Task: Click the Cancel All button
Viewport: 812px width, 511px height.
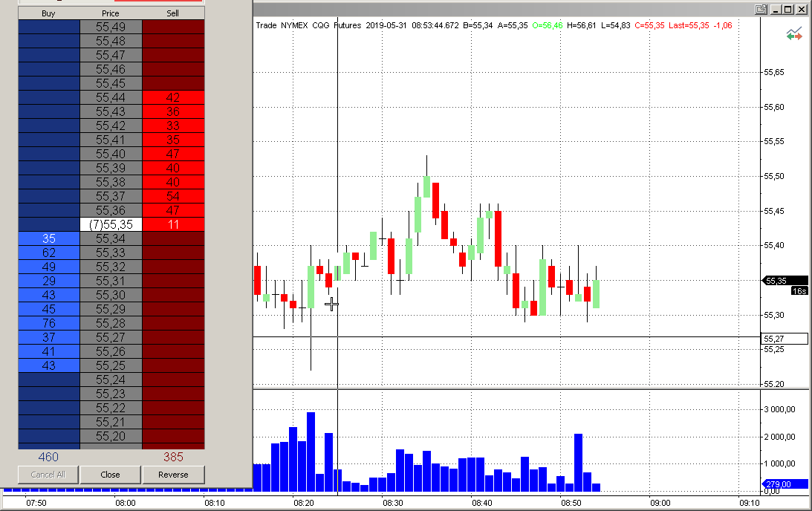Action: [x=48, y=475]
